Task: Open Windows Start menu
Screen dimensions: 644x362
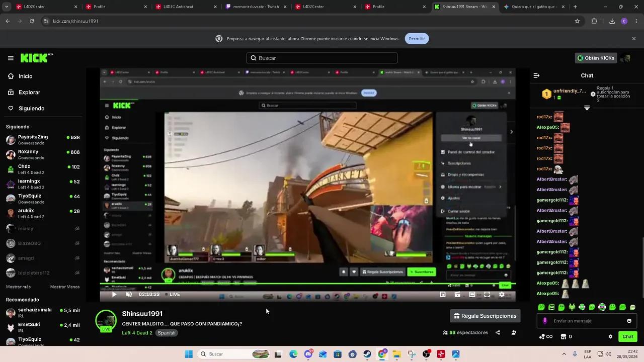Action: (189, 354)
